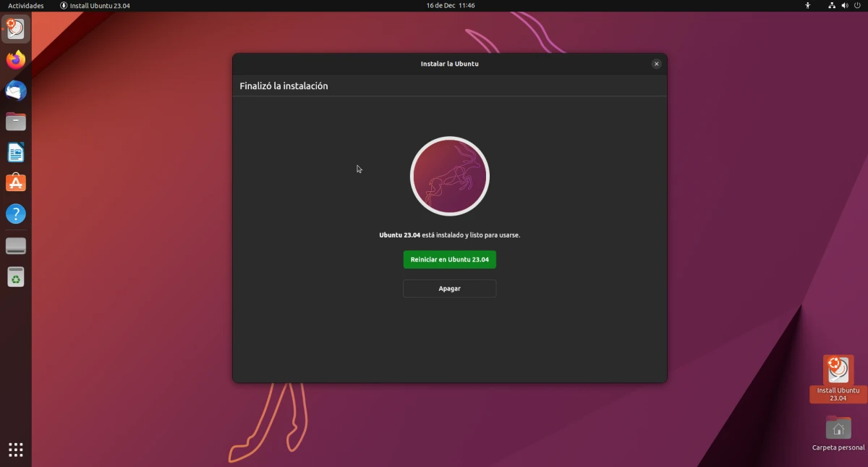Viewport: 868px width, 467px height.
Task: Open the accessibility menu in top bar
Action: 808,6
